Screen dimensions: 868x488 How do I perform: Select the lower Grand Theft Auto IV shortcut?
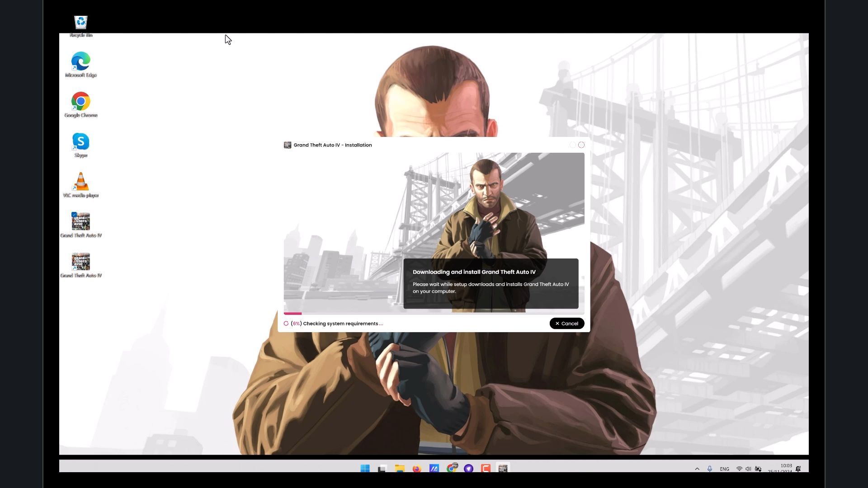81,265
